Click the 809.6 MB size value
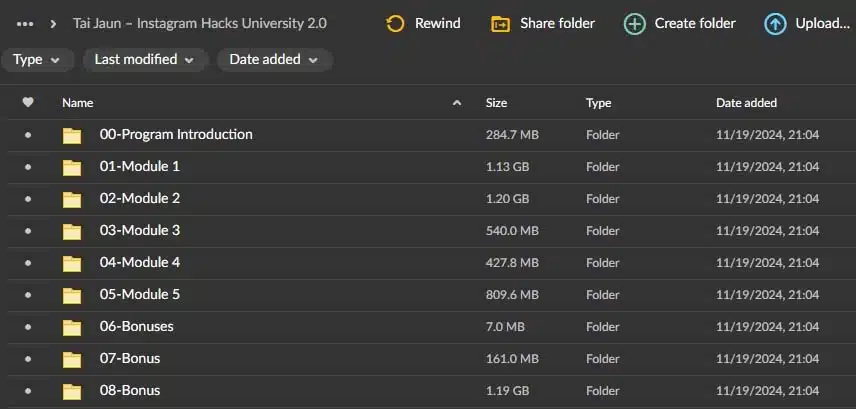The height and width of the screenshot is (409, 856). [x=512, y=295]
